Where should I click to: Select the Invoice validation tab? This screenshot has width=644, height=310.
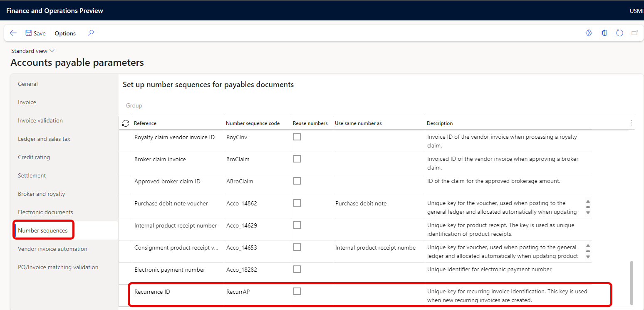click(x=40, y=120)
